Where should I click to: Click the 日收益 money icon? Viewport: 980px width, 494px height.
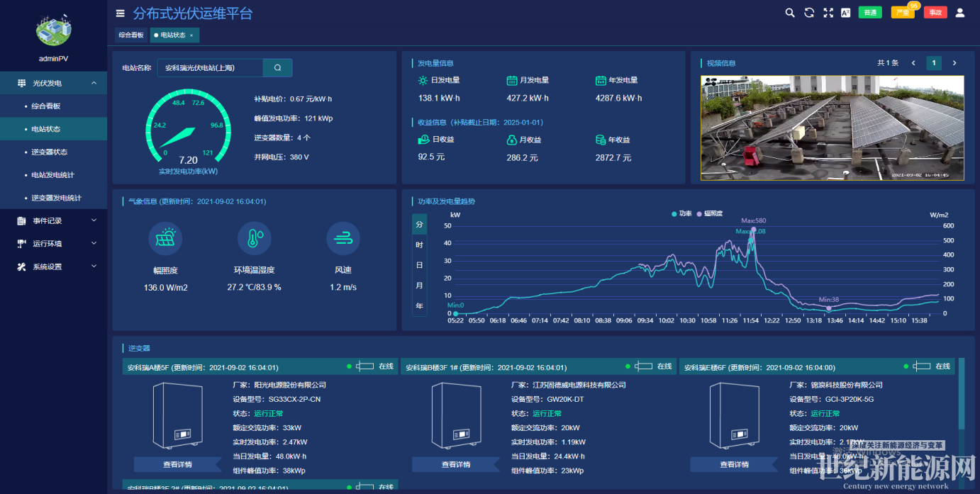[x=423, y=140]
